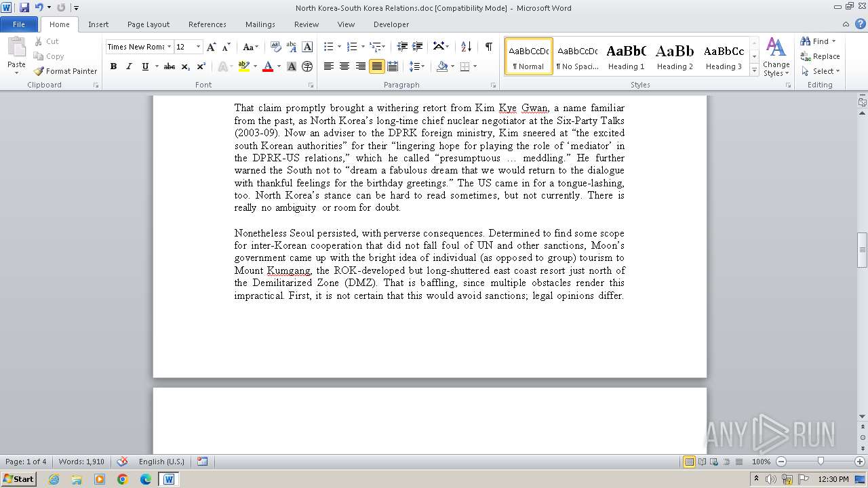Zoom in with the plus button
868x488 pixels.
point(859,462)
